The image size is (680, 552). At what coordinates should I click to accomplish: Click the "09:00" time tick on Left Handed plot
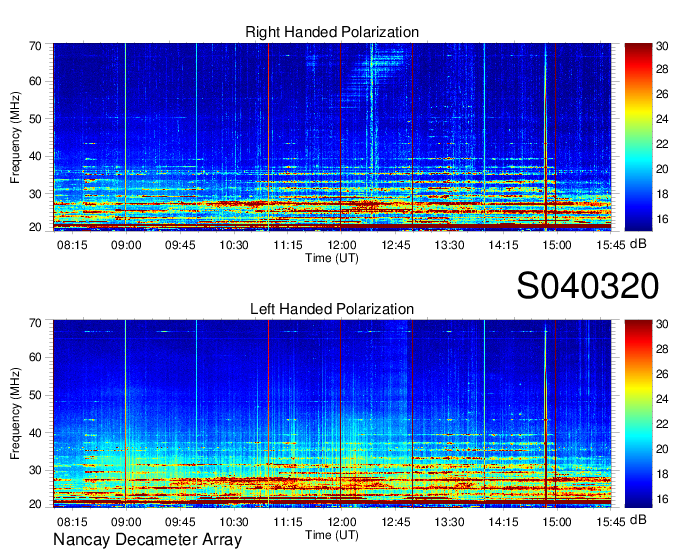pyautogui.click(x=126, y=522)
